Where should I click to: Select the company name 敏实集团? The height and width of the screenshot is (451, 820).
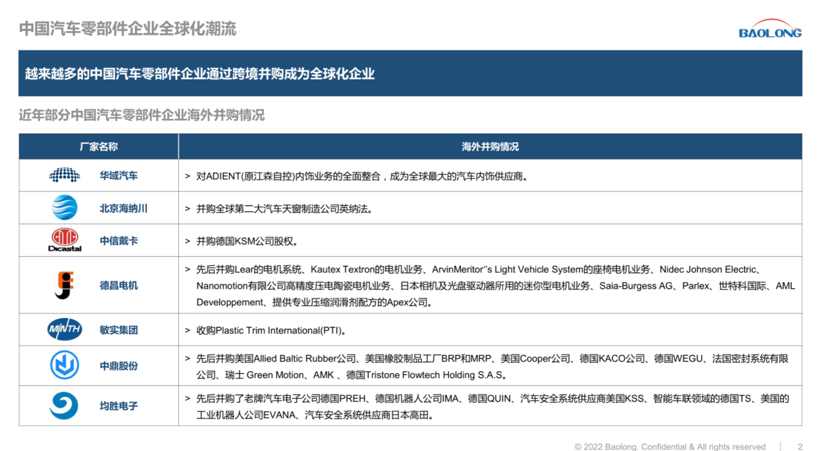tap(119, 330)
